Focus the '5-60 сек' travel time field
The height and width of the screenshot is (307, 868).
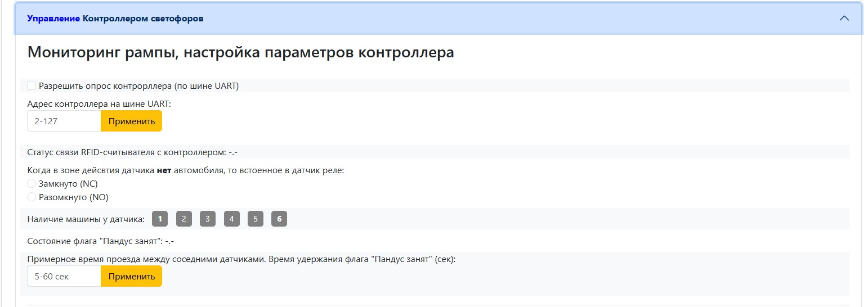(x=64, y=276)
